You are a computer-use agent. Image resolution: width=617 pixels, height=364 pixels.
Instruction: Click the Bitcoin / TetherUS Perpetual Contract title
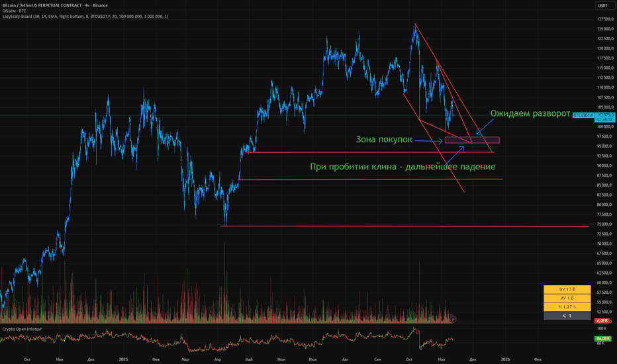[x=60, y=5]
